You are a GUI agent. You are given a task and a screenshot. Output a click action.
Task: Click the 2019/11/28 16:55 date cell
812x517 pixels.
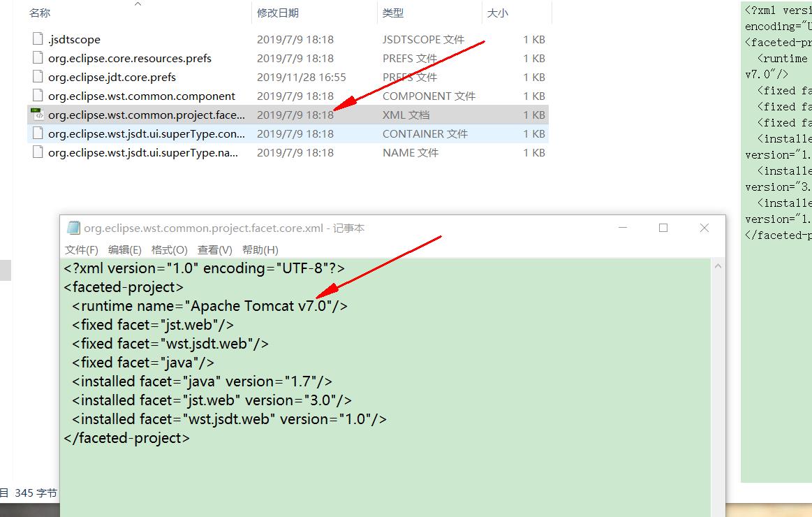[302, 77]
